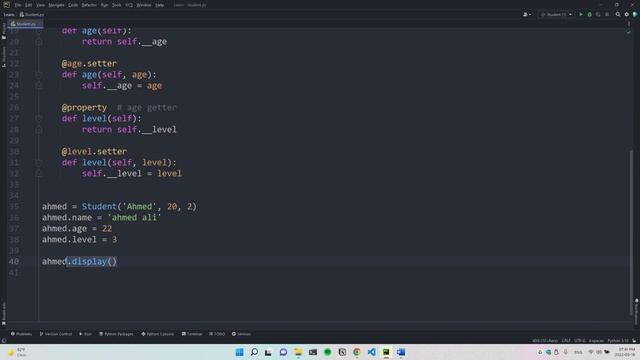640x360 pixels.
Task: Open the Problems tool window
Action: tap(21, 334)
